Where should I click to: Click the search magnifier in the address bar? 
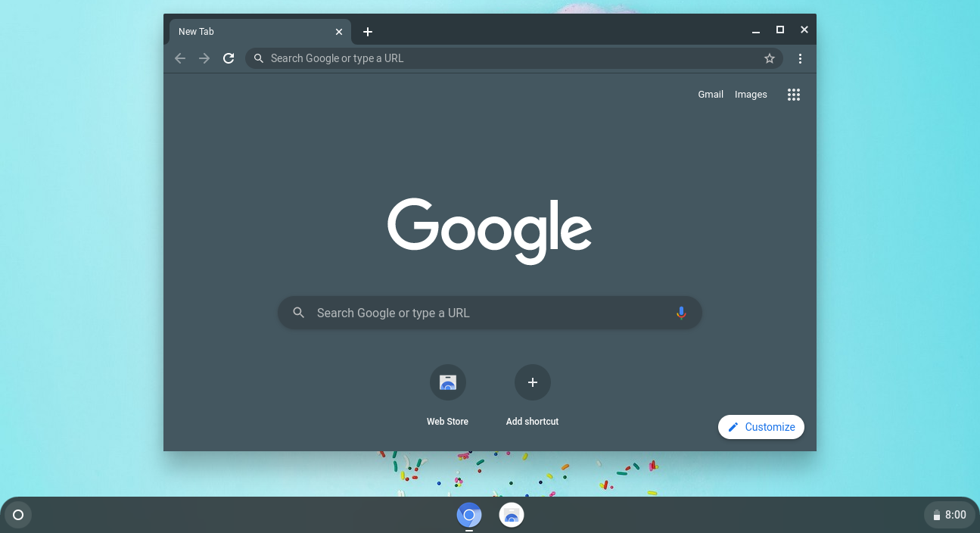[x=258, y=58]
